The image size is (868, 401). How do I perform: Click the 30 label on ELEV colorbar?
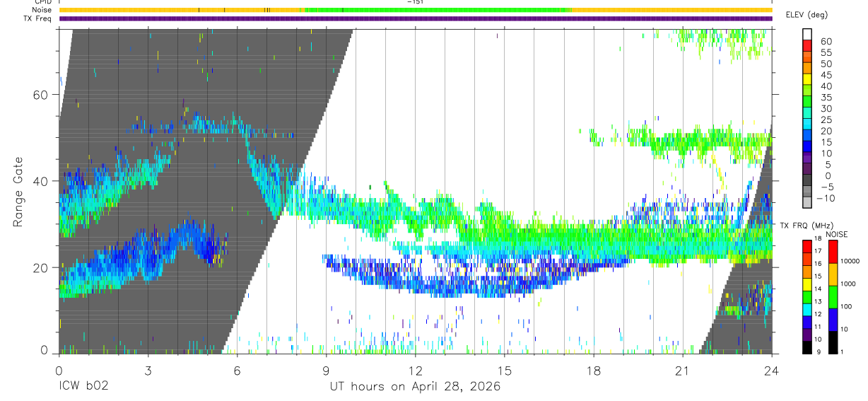tap(826, 109)
